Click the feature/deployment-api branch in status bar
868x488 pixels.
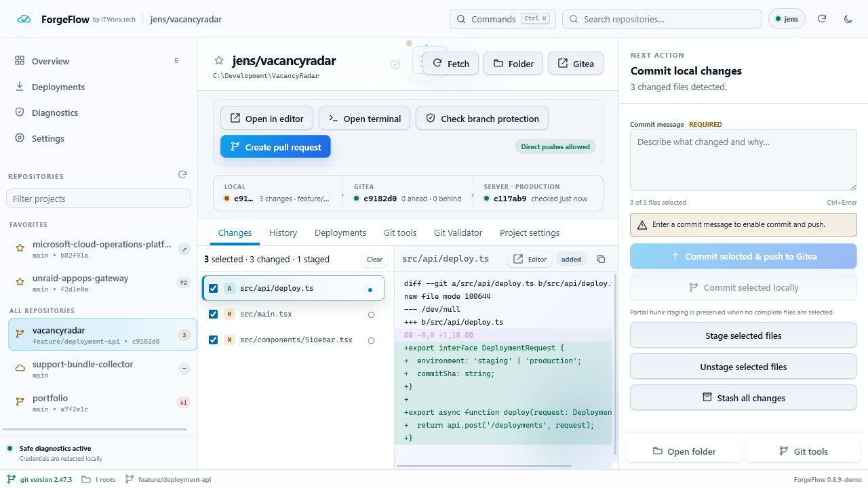point(168,479)
